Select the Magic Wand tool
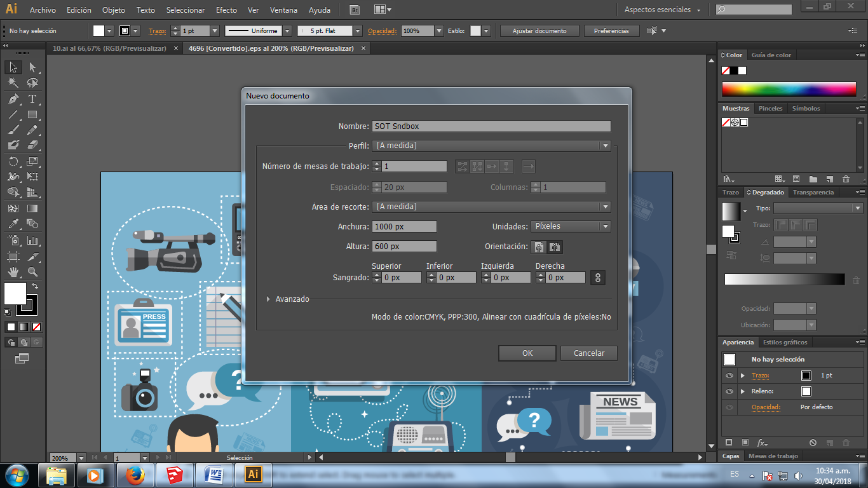 13,83
